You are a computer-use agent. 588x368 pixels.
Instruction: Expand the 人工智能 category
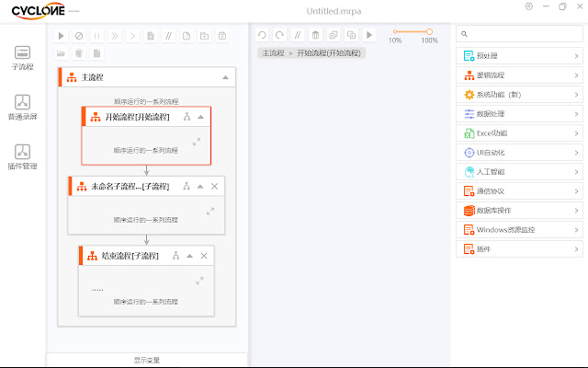519,172
